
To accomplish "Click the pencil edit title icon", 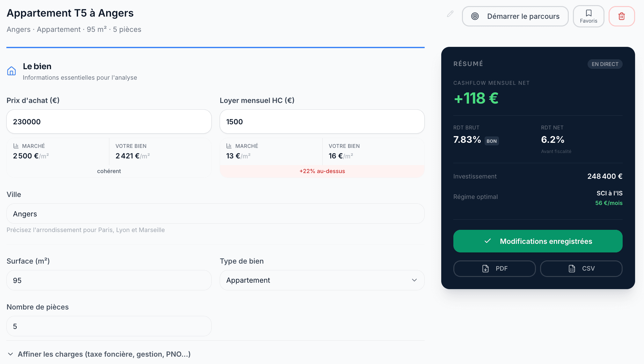I will coord(450,14).
